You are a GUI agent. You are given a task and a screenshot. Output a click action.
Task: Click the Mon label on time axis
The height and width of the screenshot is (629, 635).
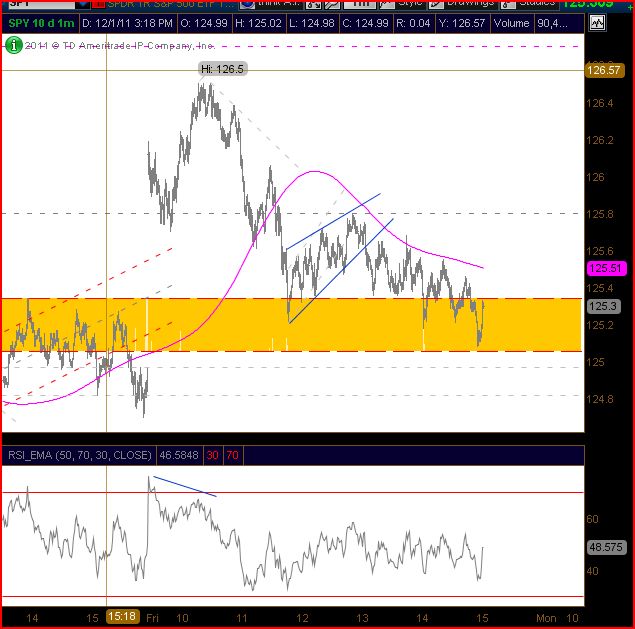coord(546,618)
